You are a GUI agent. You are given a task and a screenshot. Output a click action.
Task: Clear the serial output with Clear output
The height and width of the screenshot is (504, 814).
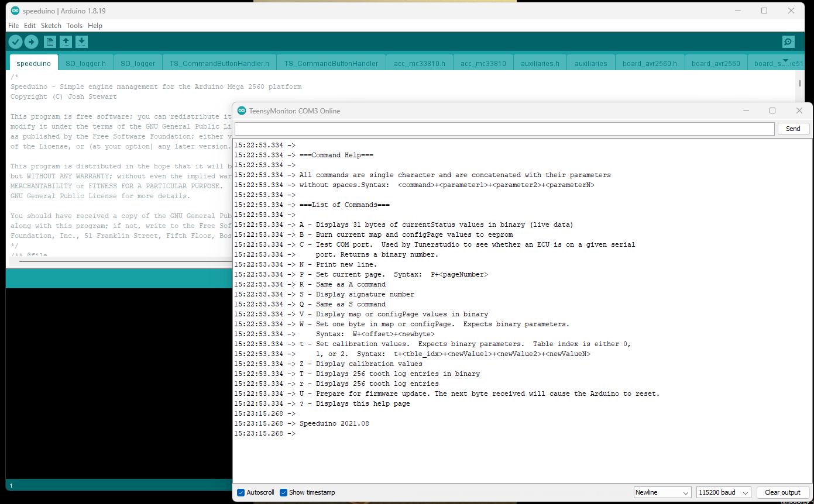point(783,492)
